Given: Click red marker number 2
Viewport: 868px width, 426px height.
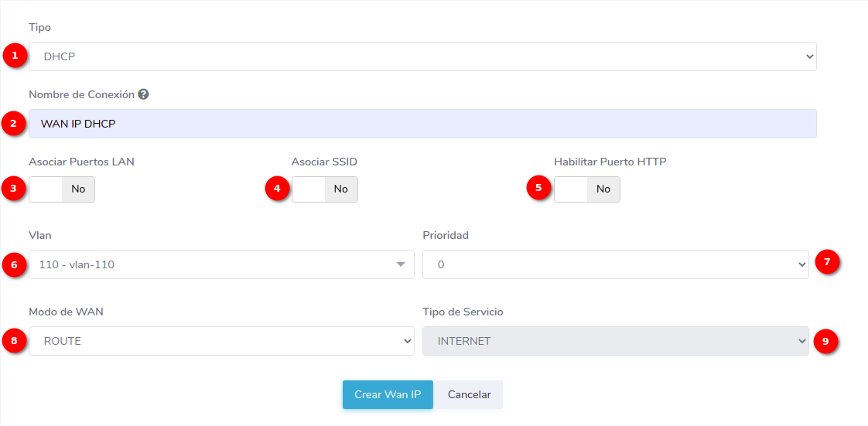Looking at the screenshot, I should pyautogui.click(x=14, y=124).
